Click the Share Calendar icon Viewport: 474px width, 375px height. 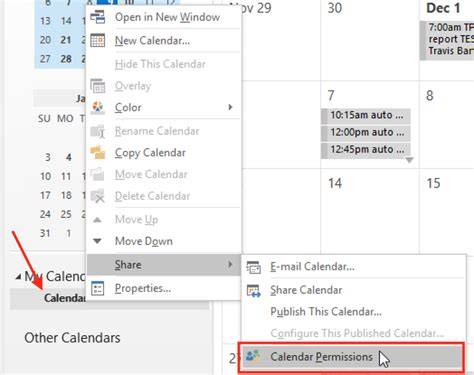click(254, 291)
